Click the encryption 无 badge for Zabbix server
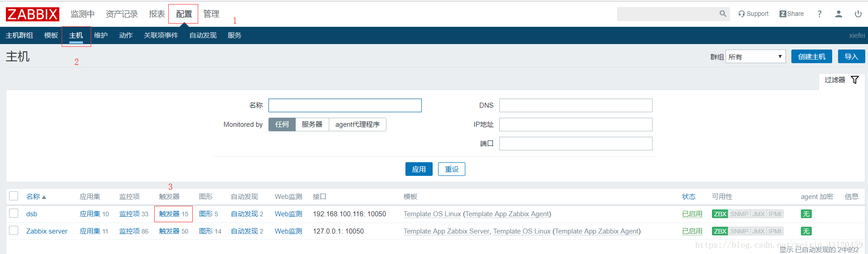The image size is (868, 254). point(806,231)
